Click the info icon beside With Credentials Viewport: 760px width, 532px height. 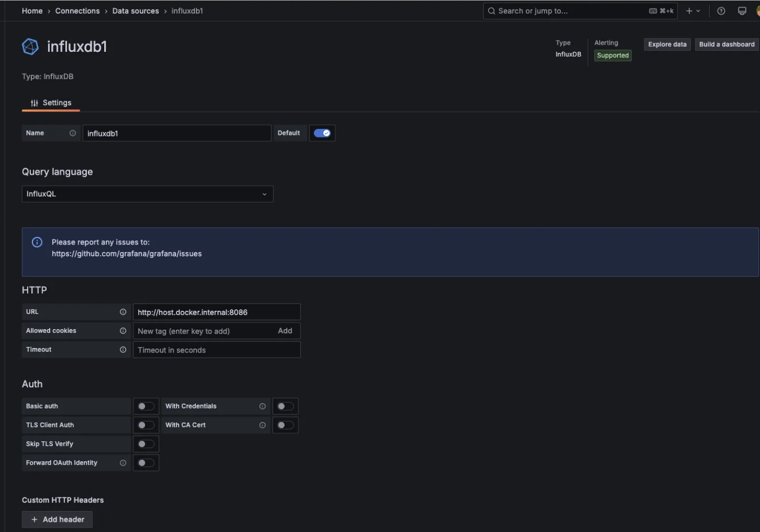[x=262, y=406]
